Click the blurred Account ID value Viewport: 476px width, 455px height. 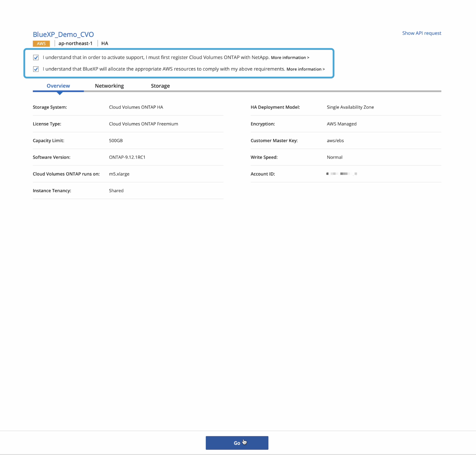tap(342, 174)
